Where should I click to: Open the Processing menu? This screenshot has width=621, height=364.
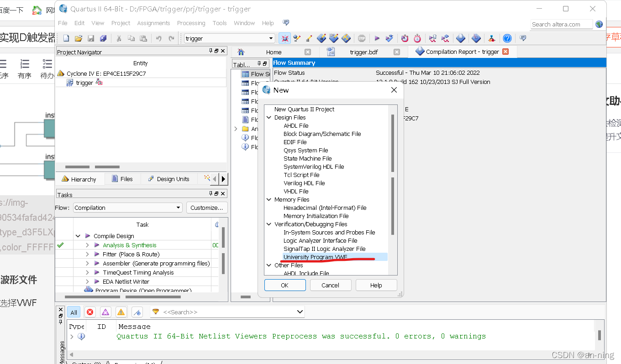[x=191, y=23]
